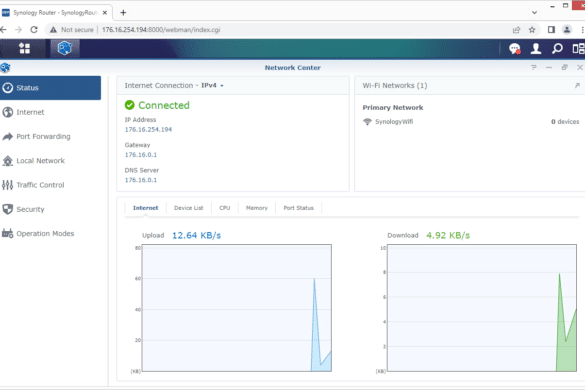This screenshot has width=585, height=390.
Task: Click the Wi-Fi Networks (1) title
Action: point(395,85)
